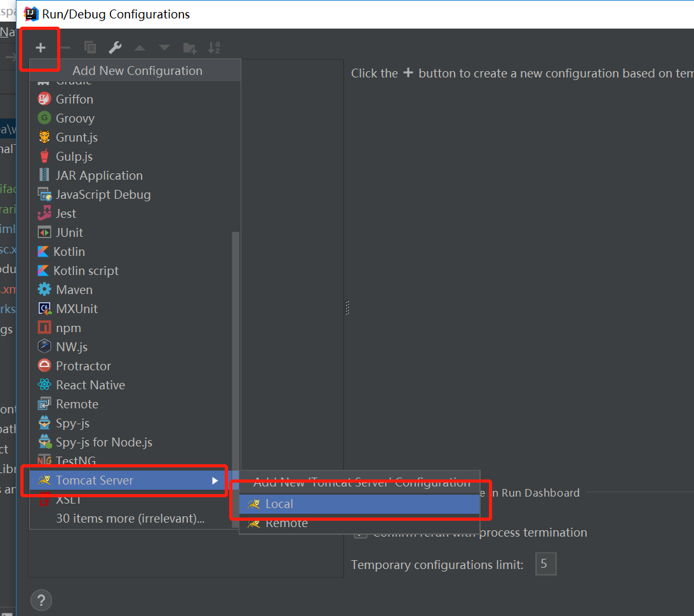
Task: Pick Gulp.js in the list
Action: 135,156
